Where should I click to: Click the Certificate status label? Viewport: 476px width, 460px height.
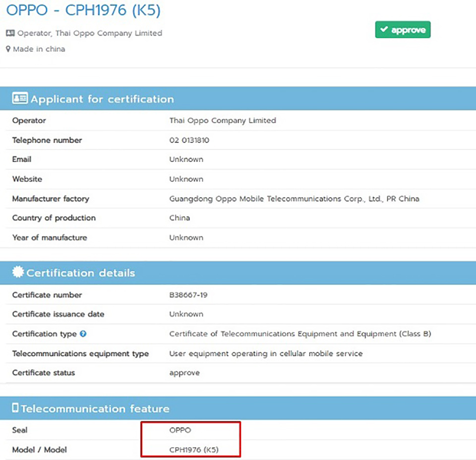[x=44, y=373]
